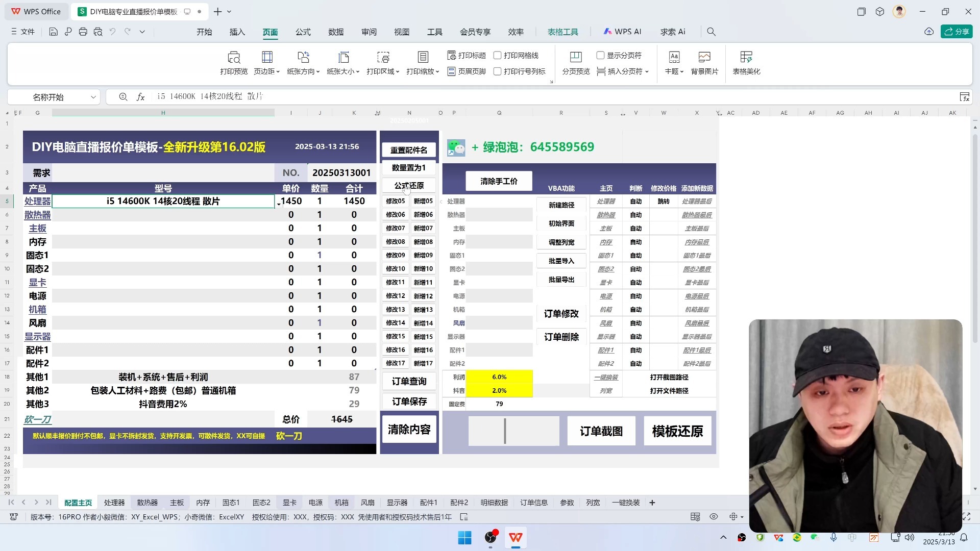
Task: Open the 处理器 sheet tab
Action: pos(114,503)
